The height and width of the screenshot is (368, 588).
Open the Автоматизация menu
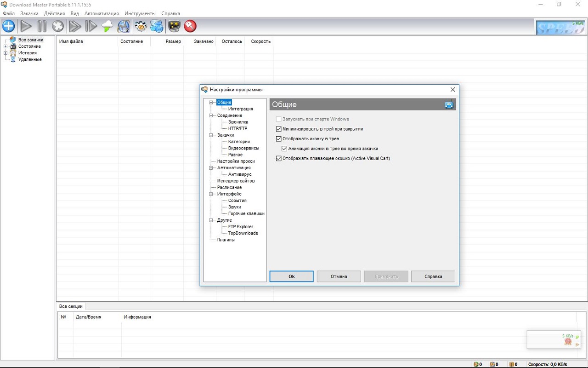tap(102, 13)
